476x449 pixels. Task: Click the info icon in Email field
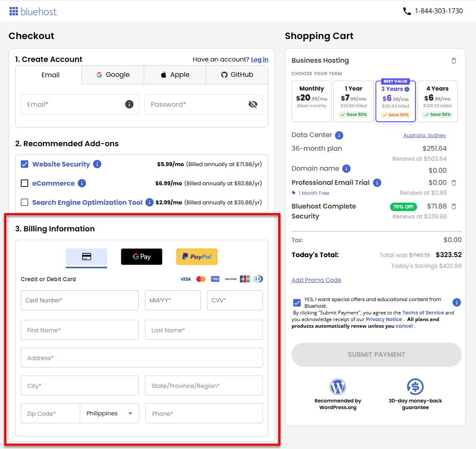(x=129, y=104)
